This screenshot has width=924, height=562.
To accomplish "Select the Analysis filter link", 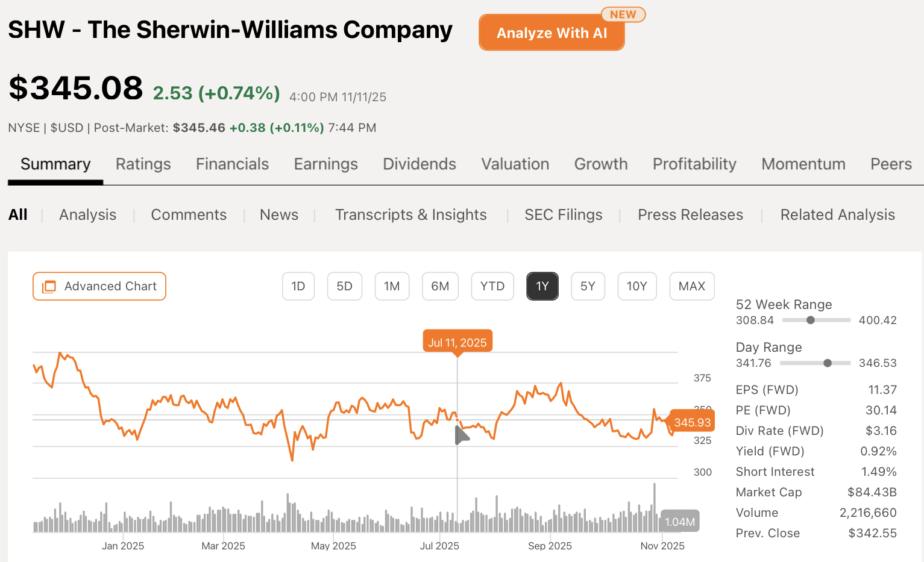I will [87, 214].
